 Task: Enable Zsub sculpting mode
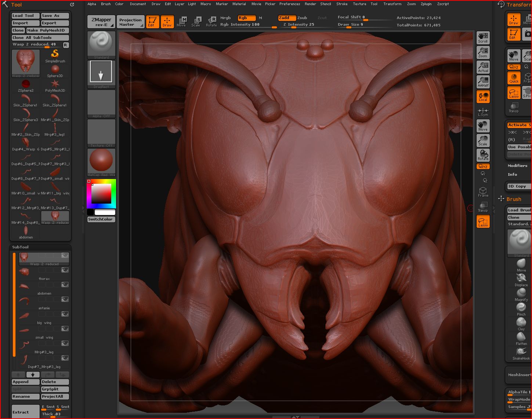point(302,18)
